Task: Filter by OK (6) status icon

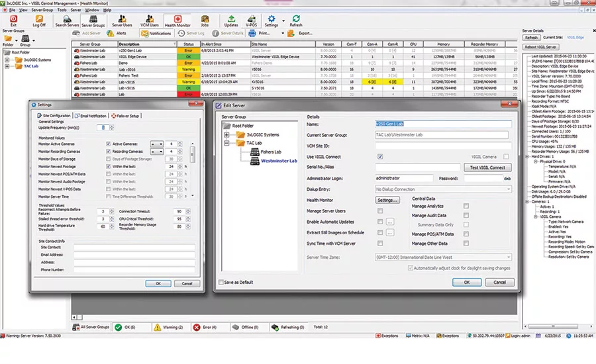Action: [119, 328]
